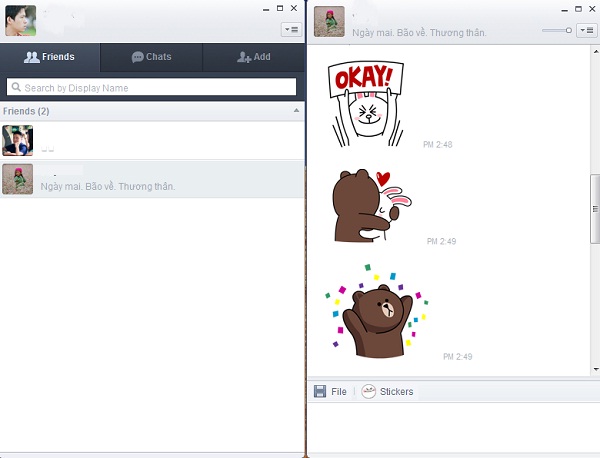The width and height of the screenshot is (600, 458).
Task: Close the friends list window
Action: (294, 8)
